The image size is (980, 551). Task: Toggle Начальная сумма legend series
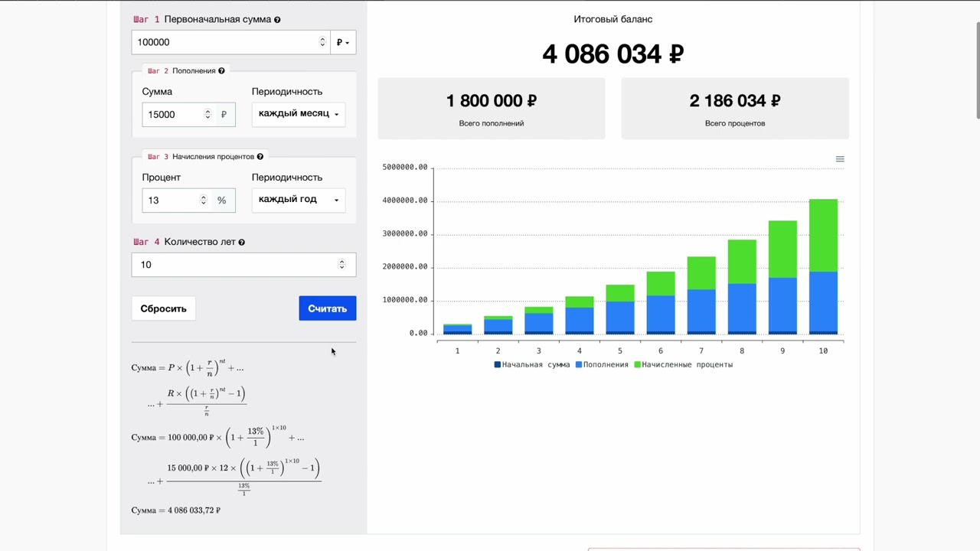[532, 365]
